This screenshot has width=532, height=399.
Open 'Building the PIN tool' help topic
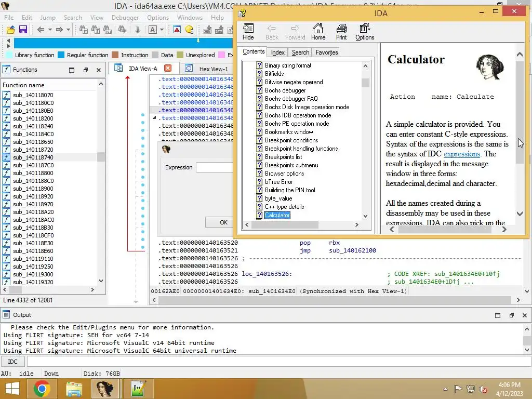[x=290, y=190]
